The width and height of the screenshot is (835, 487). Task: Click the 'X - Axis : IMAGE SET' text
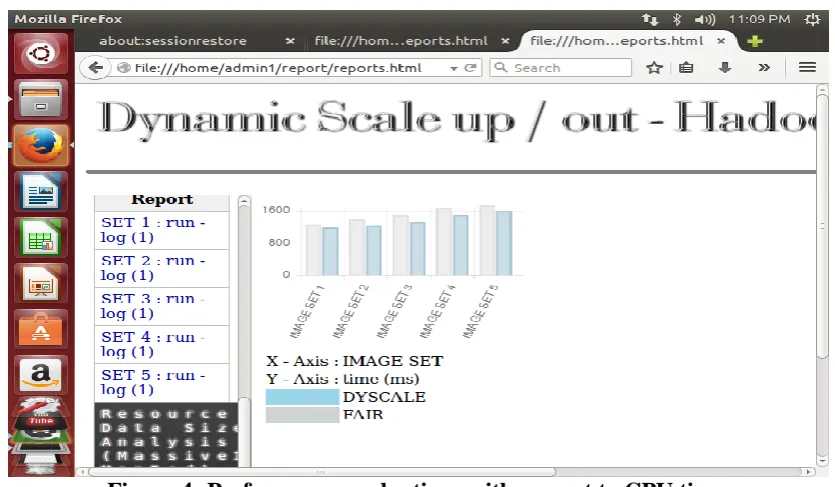(x=355, y=361)
